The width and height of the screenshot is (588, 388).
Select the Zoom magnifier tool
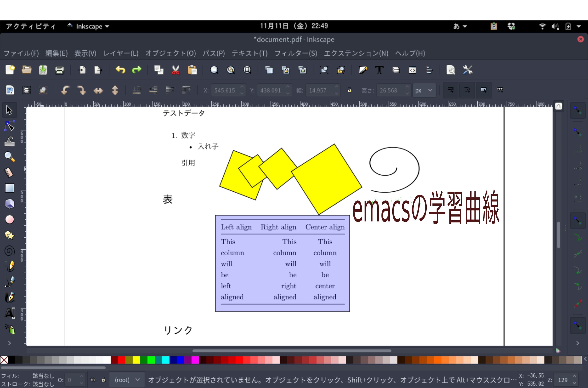(9, 157)
